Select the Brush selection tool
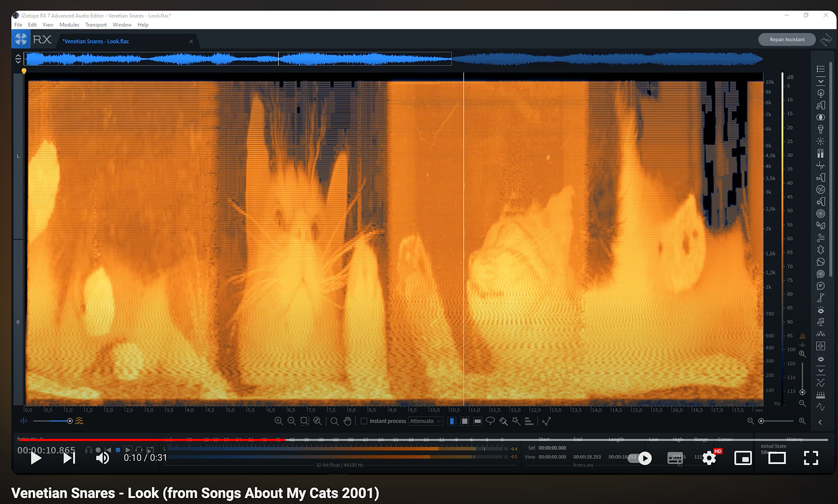This screenshot has height=504, width=838. (503, 421)
